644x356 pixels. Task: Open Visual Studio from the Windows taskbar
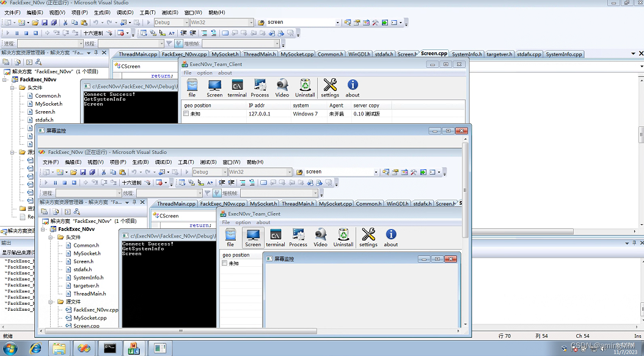(84, 348)
